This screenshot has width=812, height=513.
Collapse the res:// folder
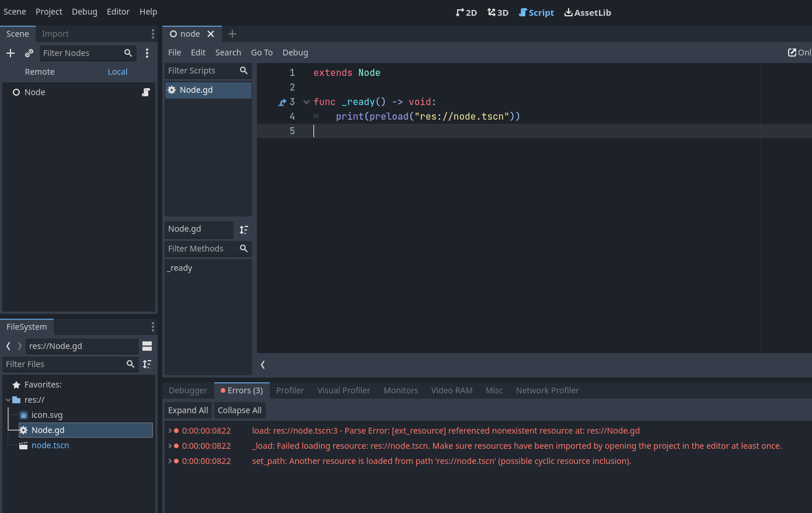[x=6, y=399]
